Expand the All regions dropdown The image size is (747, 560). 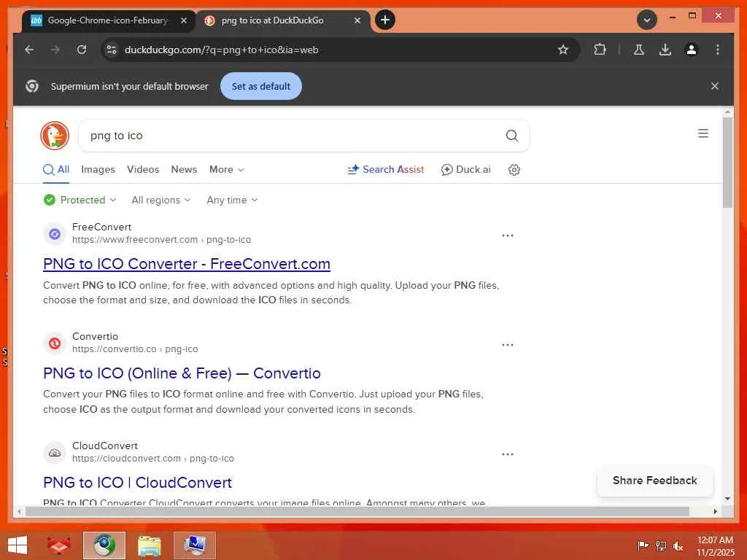coord(161,200)
